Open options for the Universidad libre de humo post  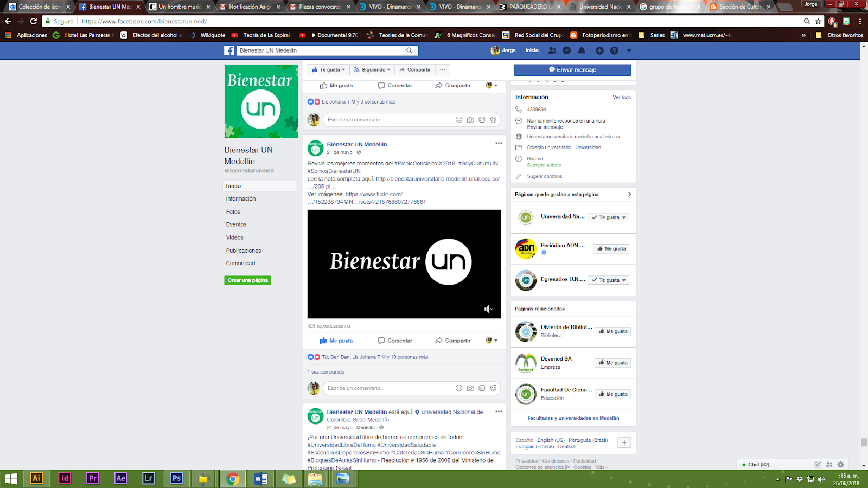pyautogui.click(x=499, y=412)
